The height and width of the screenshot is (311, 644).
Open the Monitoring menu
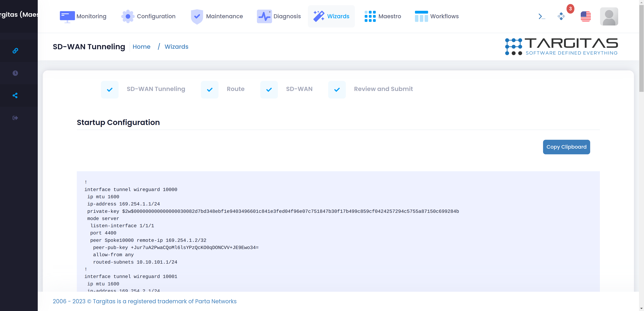tap(83, 16)
